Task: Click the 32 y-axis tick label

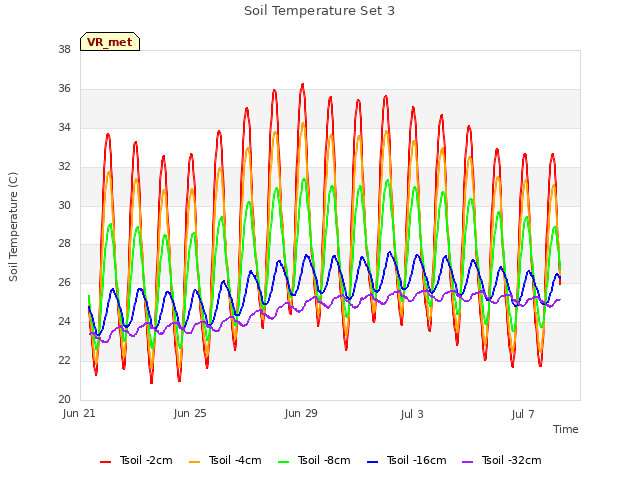Action: click(x=64, y=166)
